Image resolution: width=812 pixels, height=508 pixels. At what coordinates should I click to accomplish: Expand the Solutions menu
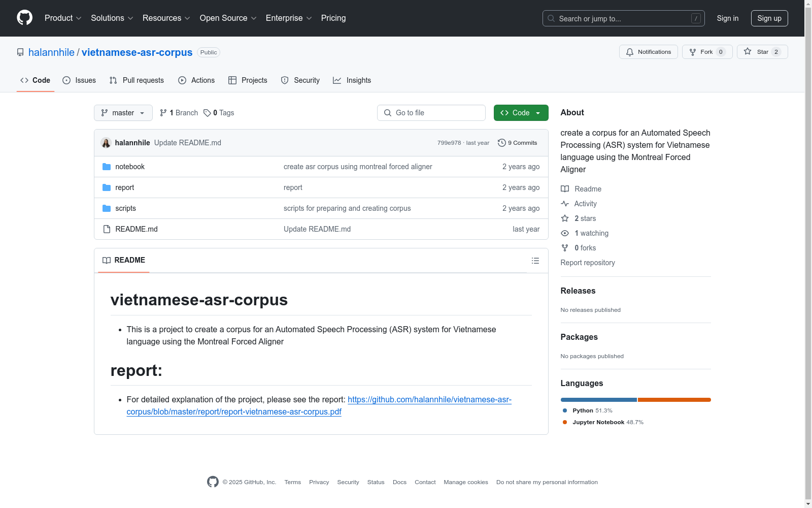click(x=112, y=18)
